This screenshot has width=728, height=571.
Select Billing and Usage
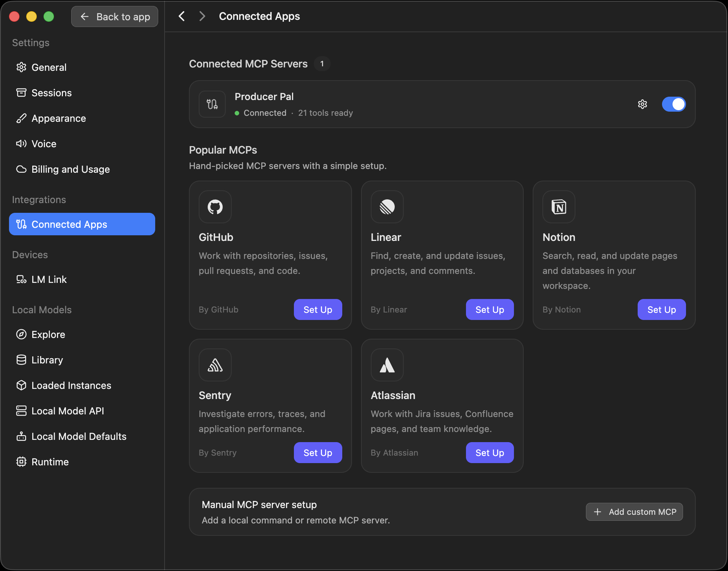(x=82, y=169)
